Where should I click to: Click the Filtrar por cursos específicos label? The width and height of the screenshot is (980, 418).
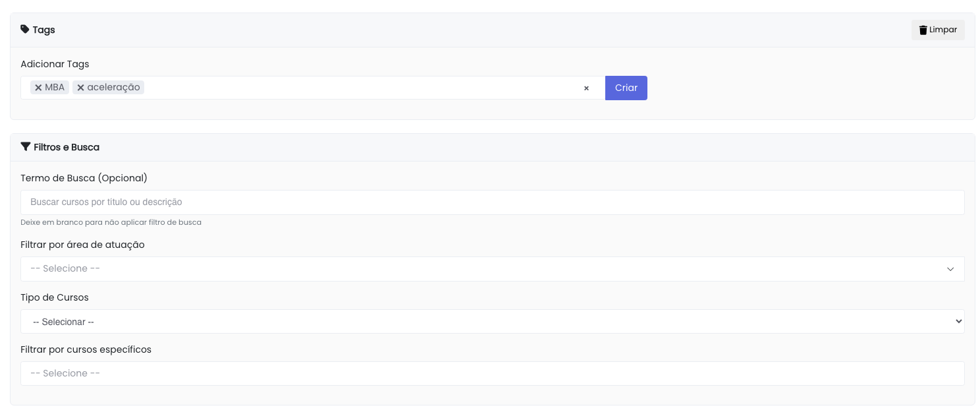[86, 349]
